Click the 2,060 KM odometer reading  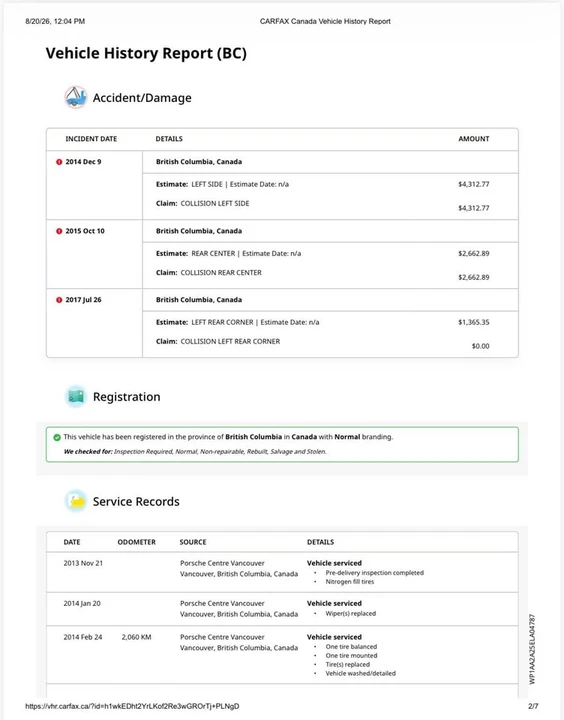[136, 637]
